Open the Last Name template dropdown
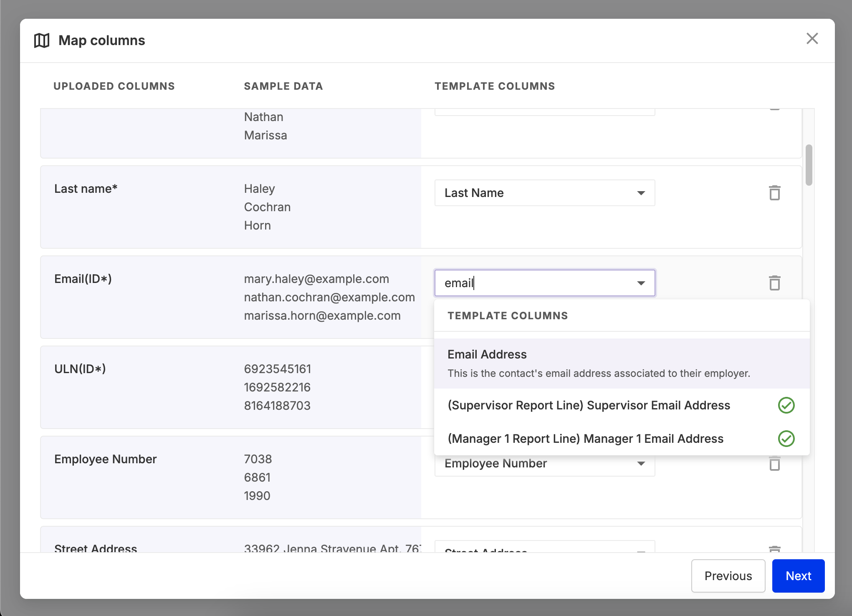 click(545, 193)
